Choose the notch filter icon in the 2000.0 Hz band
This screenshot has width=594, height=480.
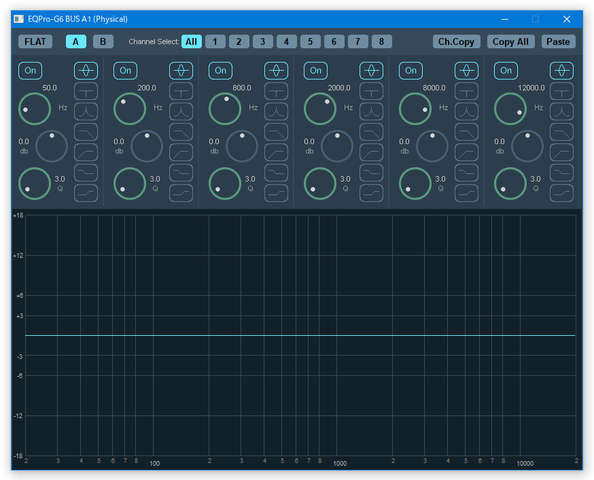(371, 91)
